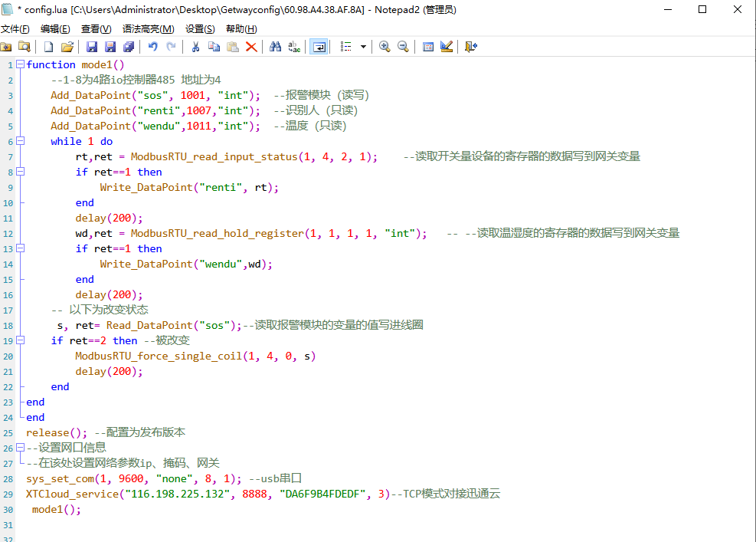Open a file using the folder icon
The height and width of the screenshot is (542, 756).
67,47
